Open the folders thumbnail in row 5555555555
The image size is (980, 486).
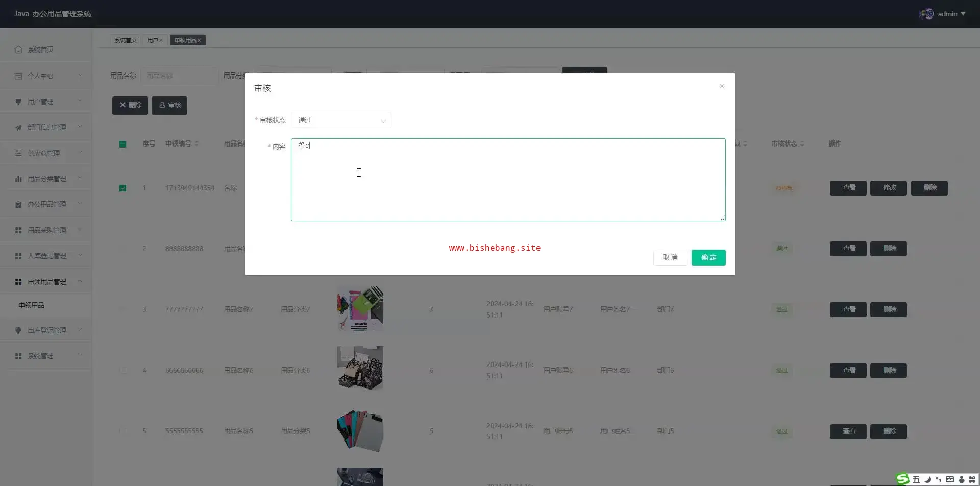point(360,430)
